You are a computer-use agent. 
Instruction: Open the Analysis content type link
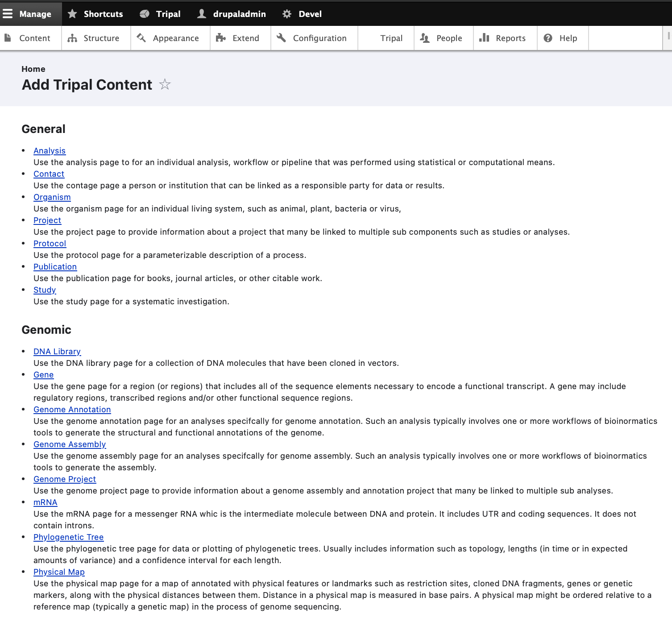click(x=50, y=151)
